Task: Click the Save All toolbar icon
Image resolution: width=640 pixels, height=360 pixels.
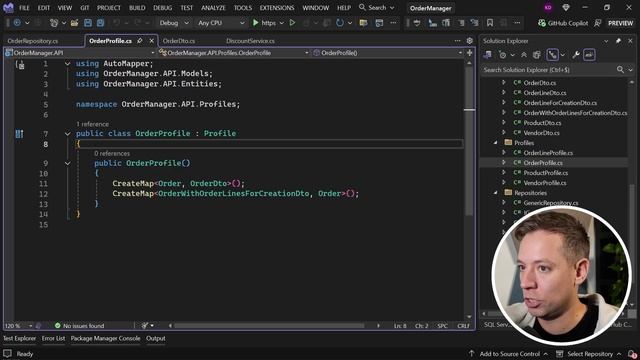Action: click(x=100, y=23)
